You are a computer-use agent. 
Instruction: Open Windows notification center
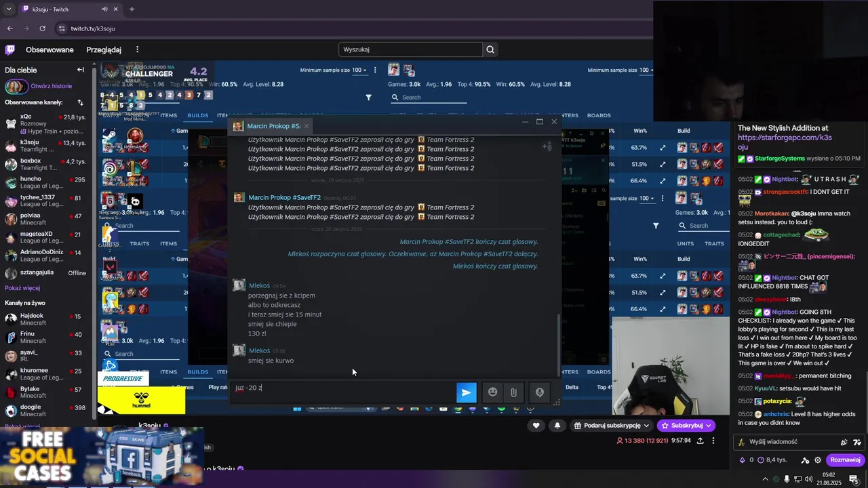854,479
